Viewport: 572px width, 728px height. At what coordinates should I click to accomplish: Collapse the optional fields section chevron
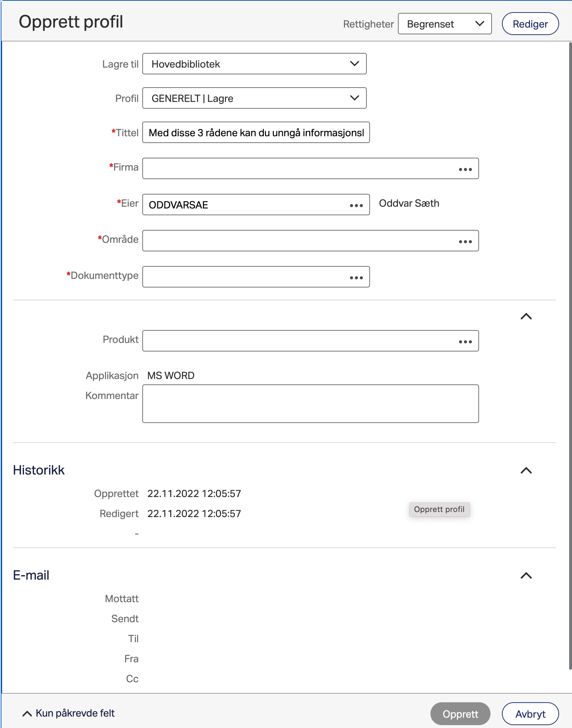tap(526, 317)
